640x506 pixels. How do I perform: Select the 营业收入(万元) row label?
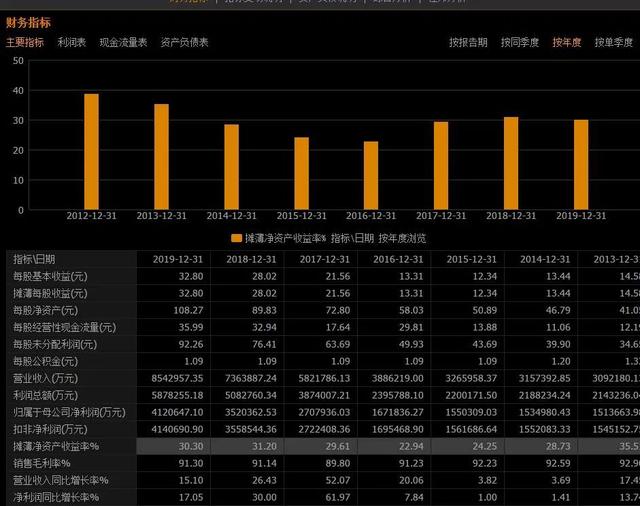(45, 378)
